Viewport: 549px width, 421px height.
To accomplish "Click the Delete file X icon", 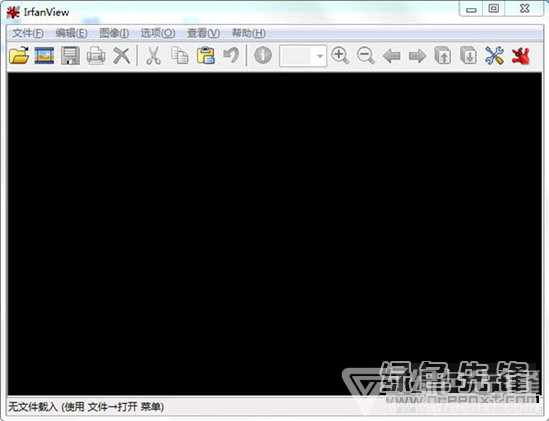I will [x=121, y=55].
